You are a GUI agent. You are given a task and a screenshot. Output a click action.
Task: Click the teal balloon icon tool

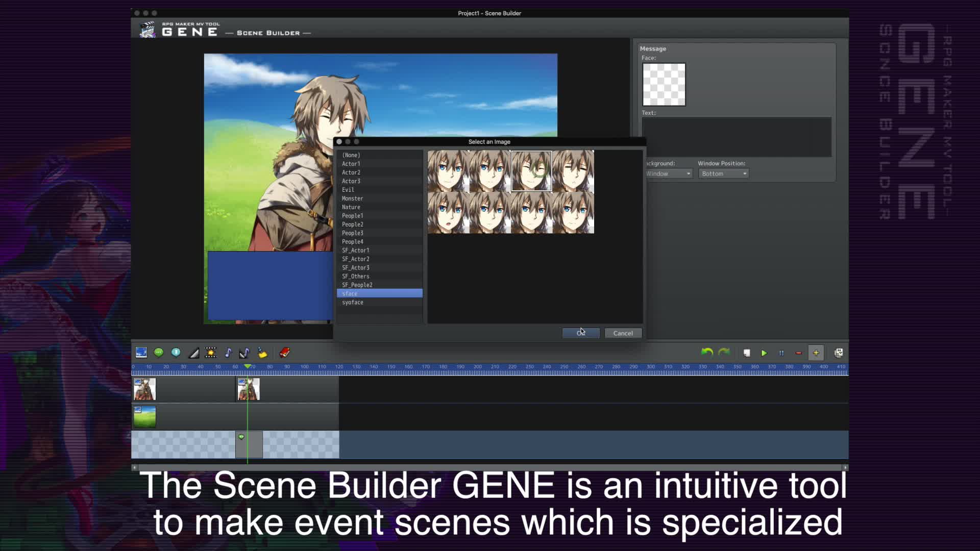[x=176, y=353]
